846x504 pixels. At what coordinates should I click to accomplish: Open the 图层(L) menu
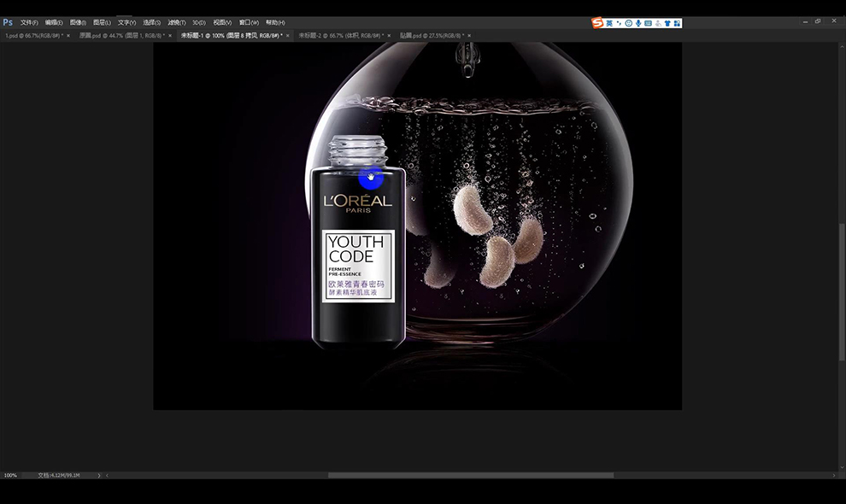pyautogui.click(x=102, y=23)
